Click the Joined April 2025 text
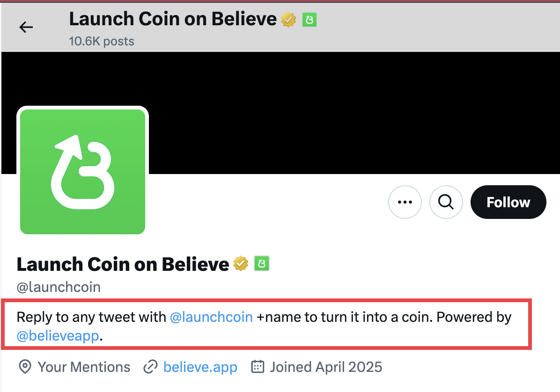Viewport: 560px width, 392px height. (x=326, y=367)
